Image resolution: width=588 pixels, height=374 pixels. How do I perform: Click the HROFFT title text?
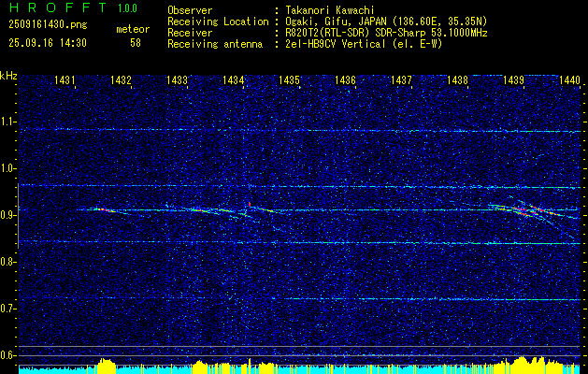[x=58, y=7]
